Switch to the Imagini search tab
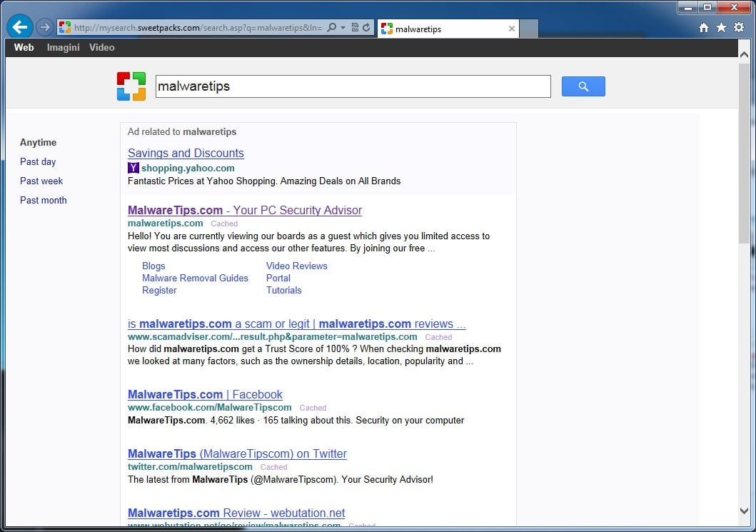This screenshot has width=756, height=532. (63, 47)
